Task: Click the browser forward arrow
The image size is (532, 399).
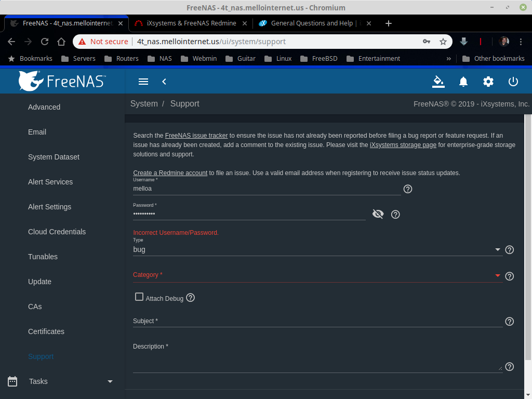Action: [x=28, y=42]
